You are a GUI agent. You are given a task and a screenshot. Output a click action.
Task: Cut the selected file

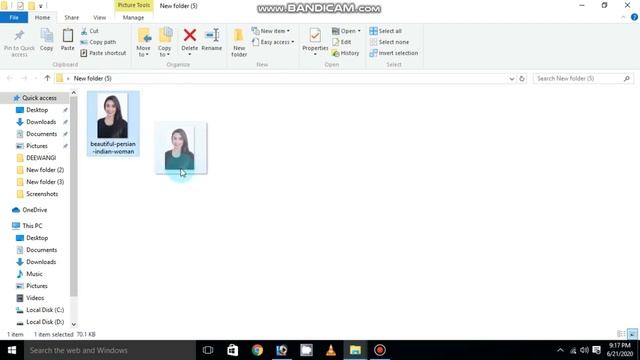90,31
